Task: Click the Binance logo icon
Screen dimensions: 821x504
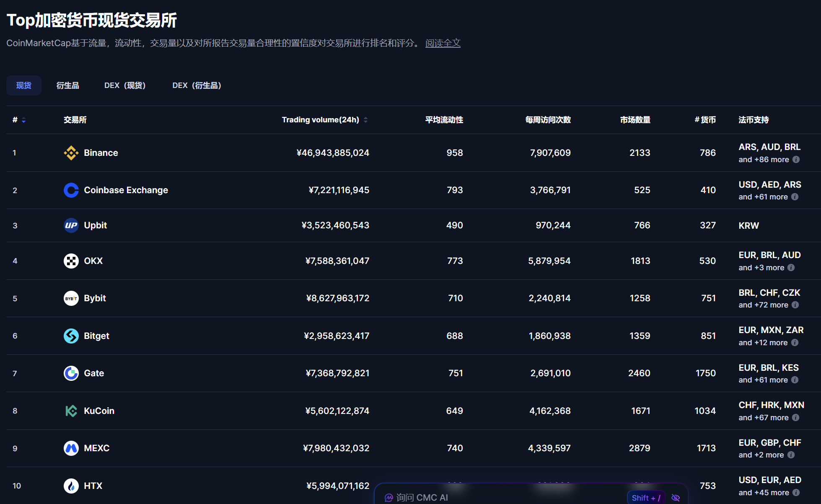Action: 71,153
